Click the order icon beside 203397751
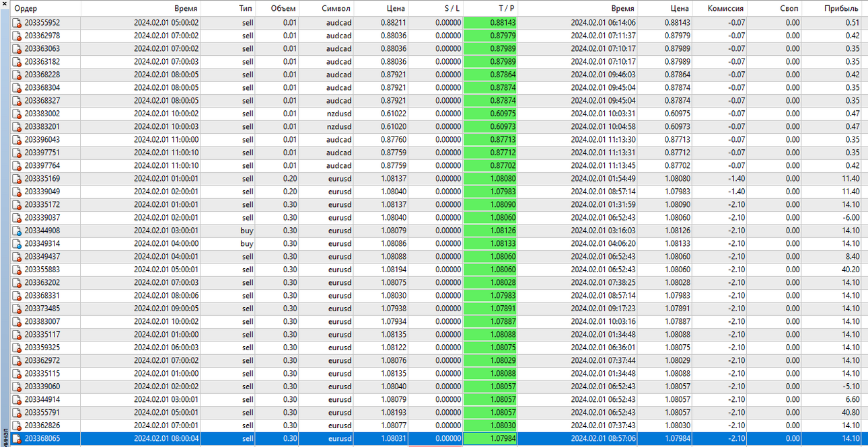This screenshot has width=868, height=447. (x=17, y=153)
